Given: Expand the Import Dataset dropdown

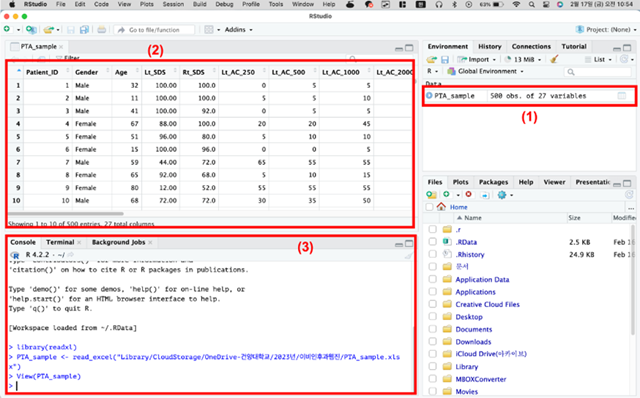Looking at the screenshot, I should pos(476,60).
